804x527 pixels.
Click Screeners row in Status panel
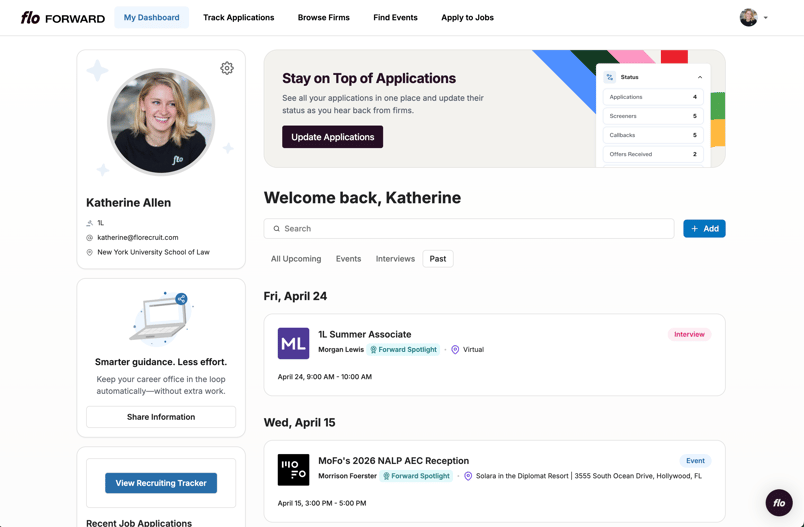653,116
